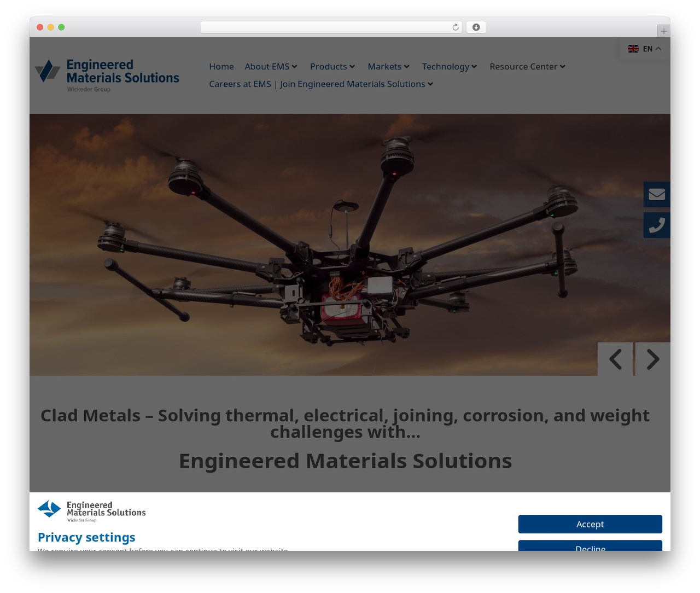Open the browser downloads icon
The image size is (700, 593).
click(476, 27)
